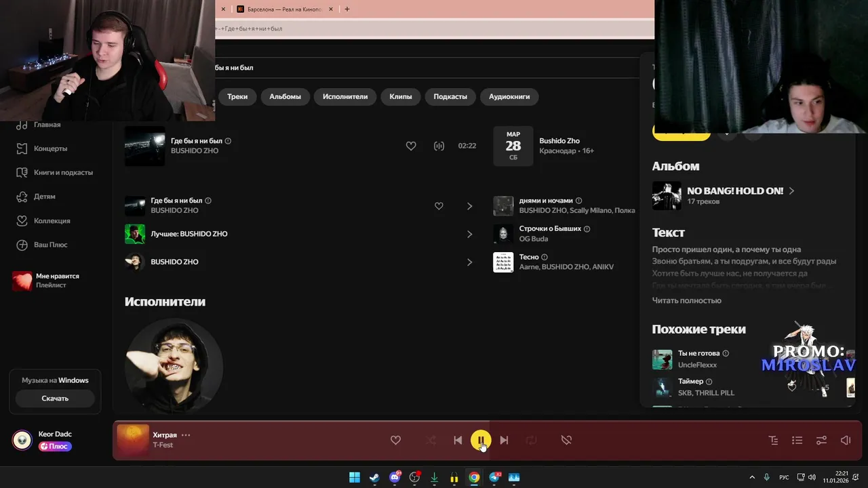
Task: Select the Клипы filter tab
Action: pos(401,96)
